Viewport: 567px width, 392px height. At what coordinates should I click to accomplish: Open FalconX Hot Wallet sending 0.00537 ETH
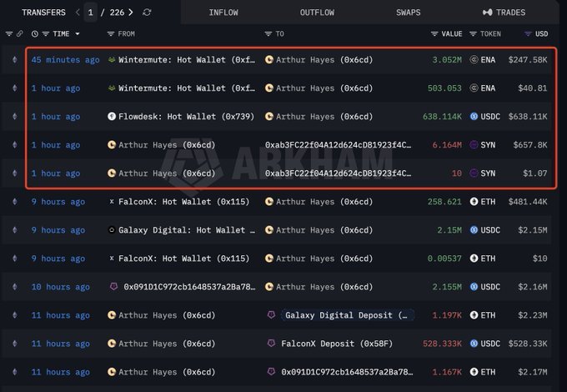point(183,259)
